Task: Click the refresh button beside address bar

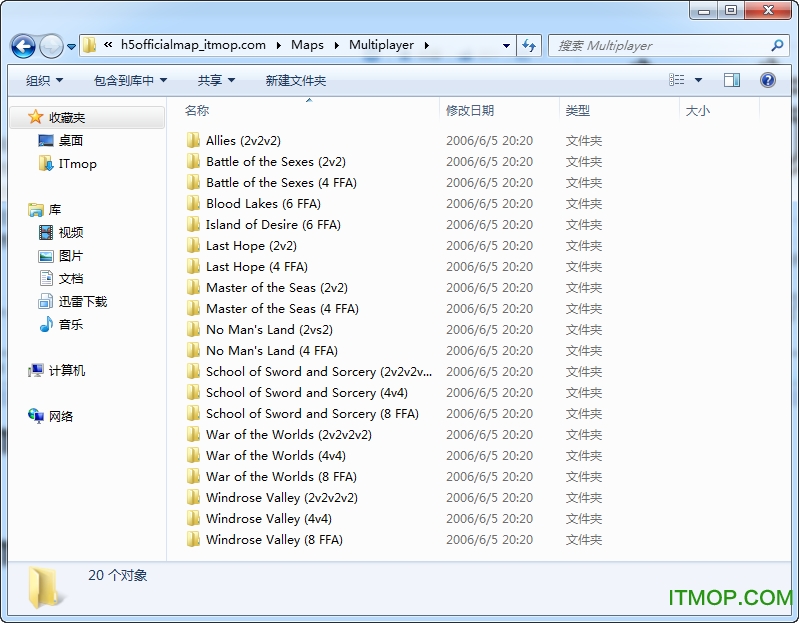Action: [529, 45]
